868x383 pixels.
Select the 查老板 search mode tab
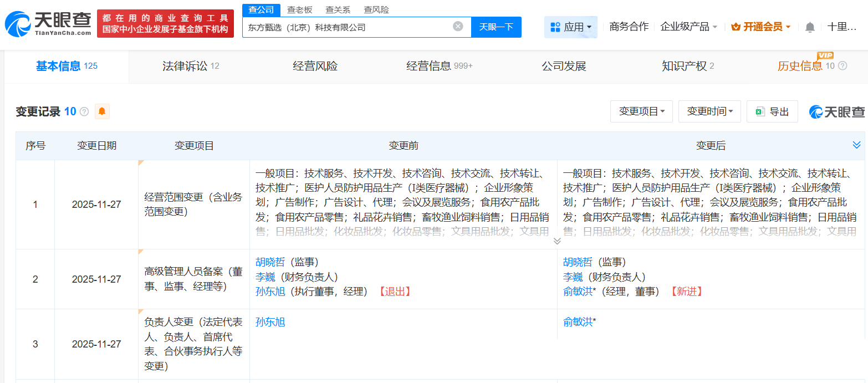coord(299,10)
